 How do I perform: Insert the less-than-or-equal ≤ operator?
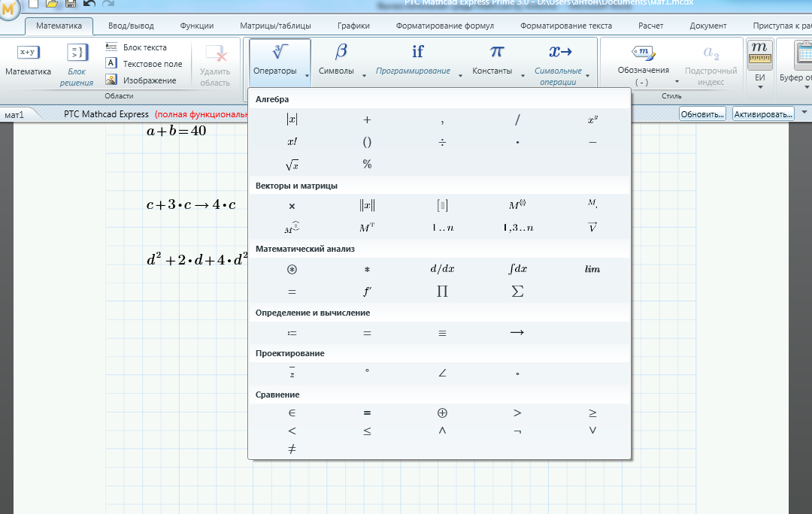point(367,431)
